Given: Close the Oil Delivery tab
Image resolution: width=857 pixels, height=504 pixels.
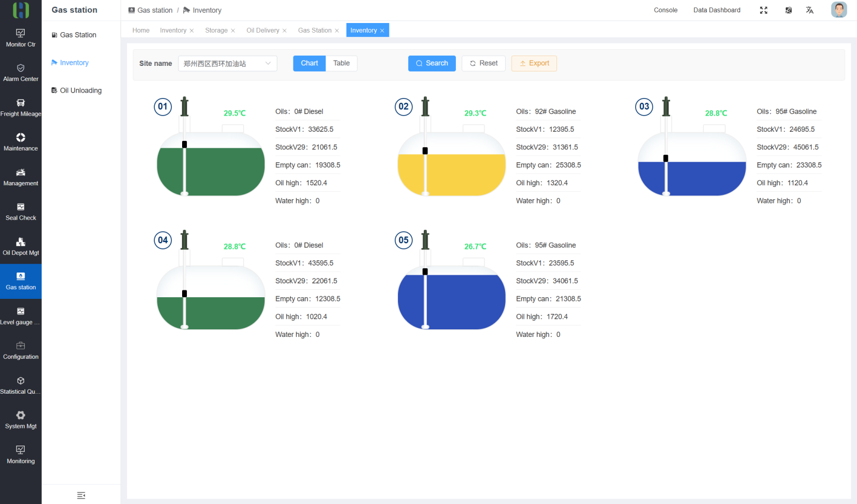Looking at the screenshot, I should tap(284, 31).
